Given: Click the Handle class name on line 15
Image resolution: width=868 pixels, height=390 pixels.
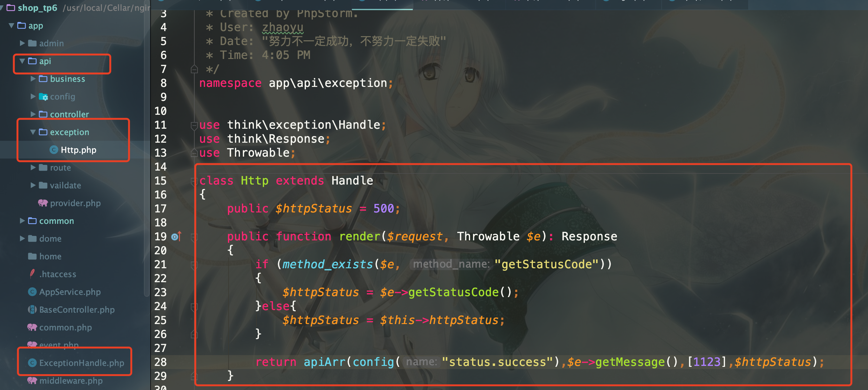Looking at the screenshot, I should click(x=352, y=180).
